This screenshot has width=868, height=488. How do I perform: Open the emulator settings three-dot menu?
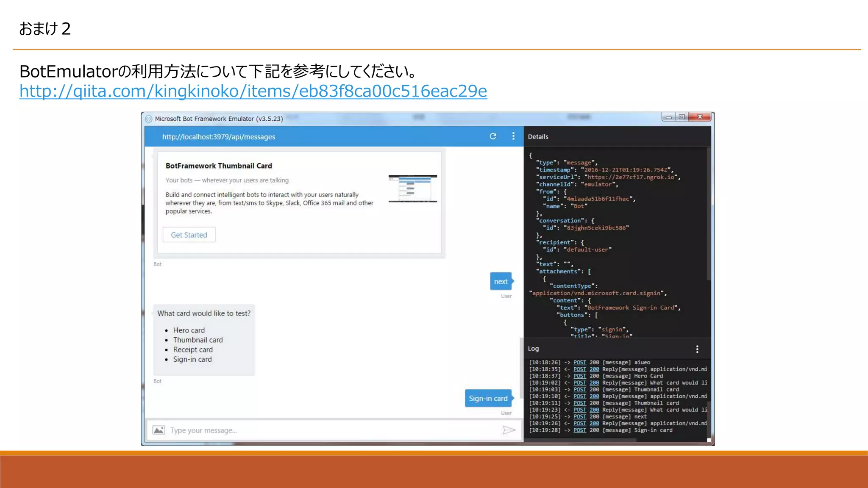[513, 136]
